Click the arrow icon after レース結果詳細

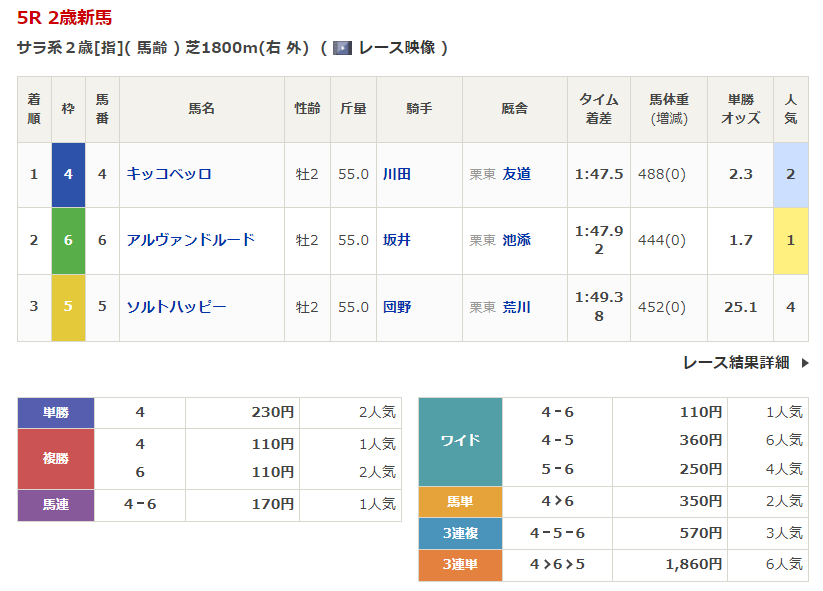(805, 363)
